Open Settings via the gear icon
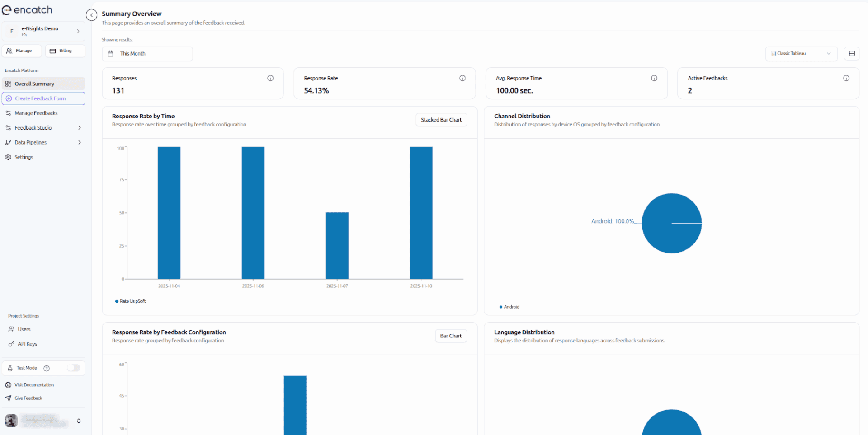The image size is (868, 435). [x=8, y=157]
